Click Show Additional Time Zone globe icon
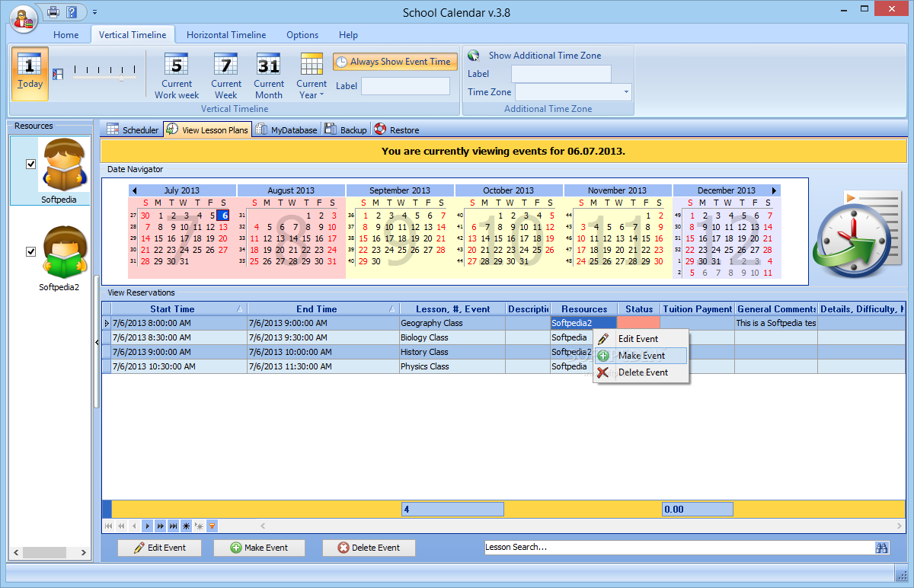The image size is (914, 588). point(474,56)
